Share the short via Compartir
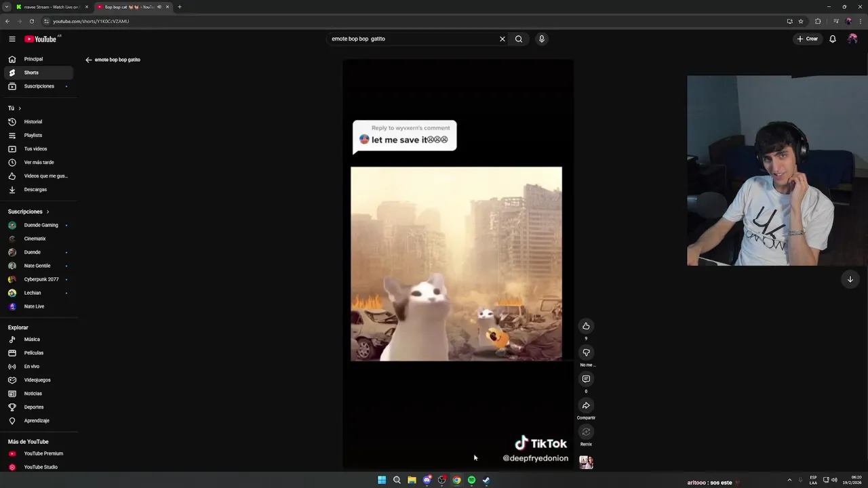The height and width of the screenshot is (488, 868). pyautogui.click(x=586, y=405)
